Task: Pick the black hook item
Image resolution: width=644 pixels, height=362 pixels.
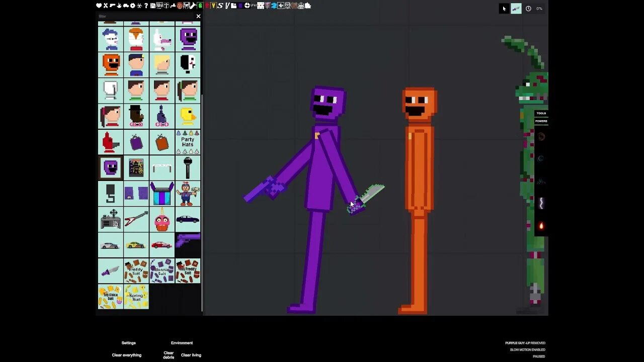Action: pyautogui.click(x=111, y=194)
